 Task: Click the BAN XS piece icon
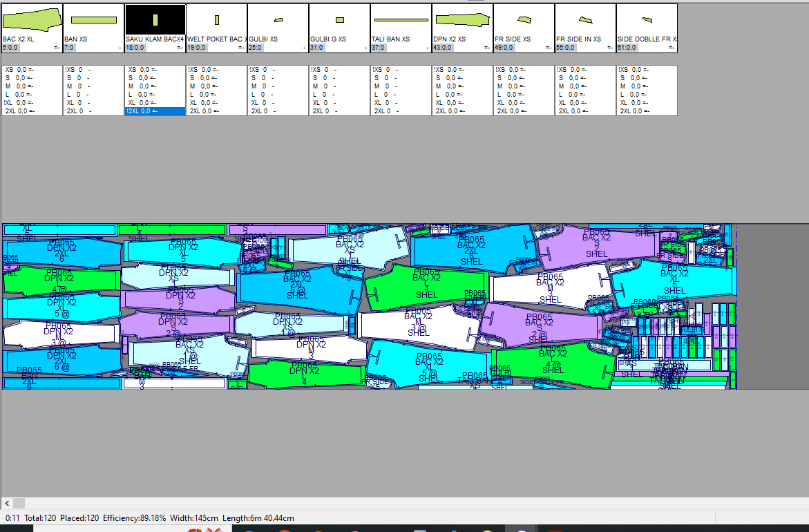(x=93, y=20)
